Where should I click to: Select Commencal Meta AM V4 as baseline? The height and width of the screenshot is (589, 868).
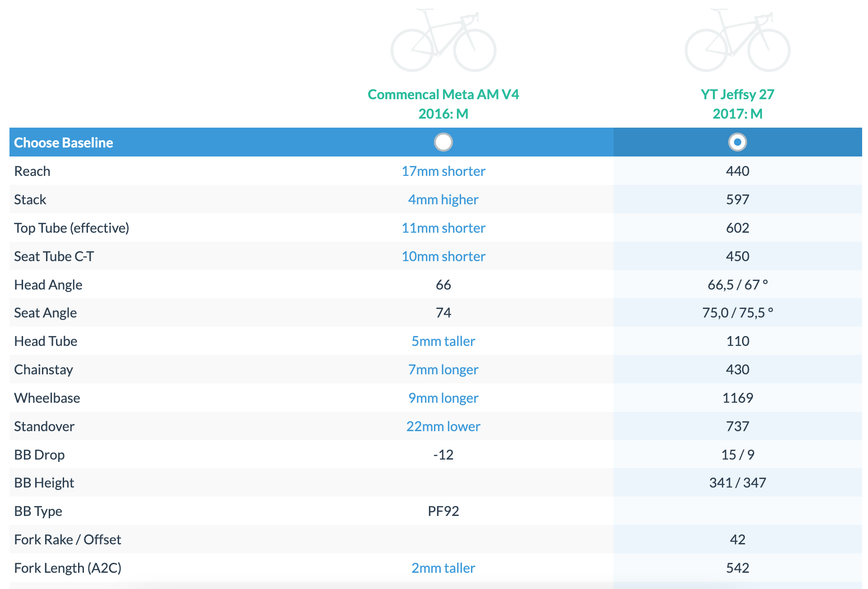[443, 142]
